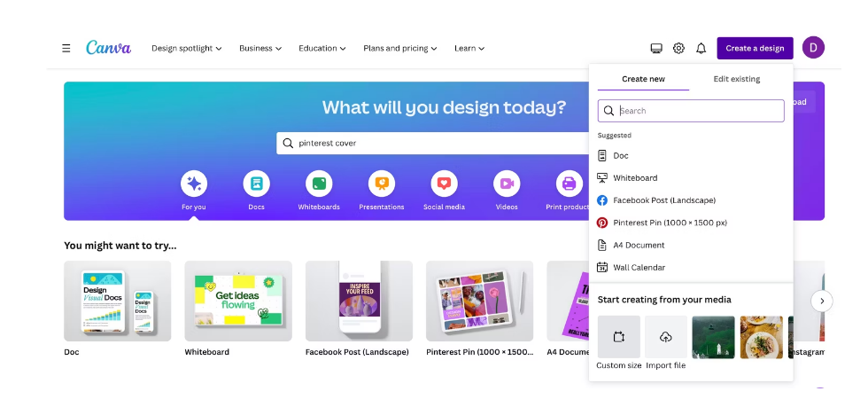Expand Education menu

point(322,48)
